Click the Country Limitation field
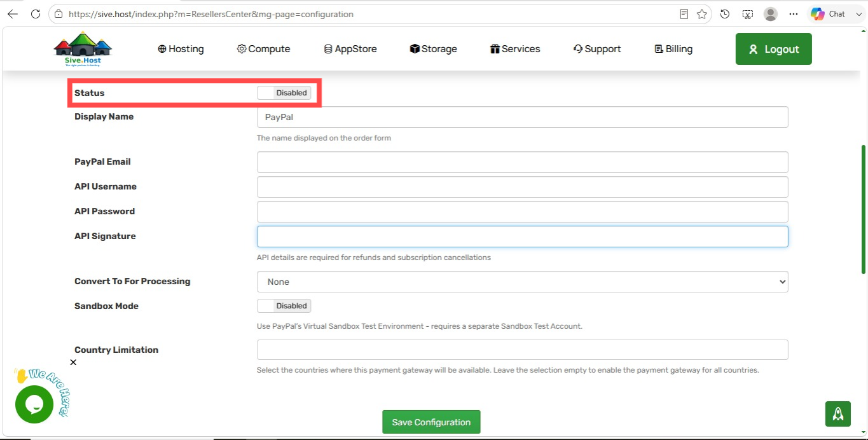 click(523, 350)
